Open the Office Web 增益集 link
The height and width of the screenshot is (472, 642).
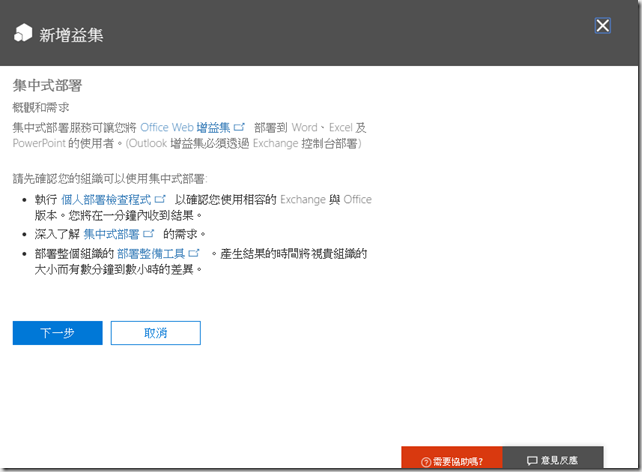click(x=185, y=128)
